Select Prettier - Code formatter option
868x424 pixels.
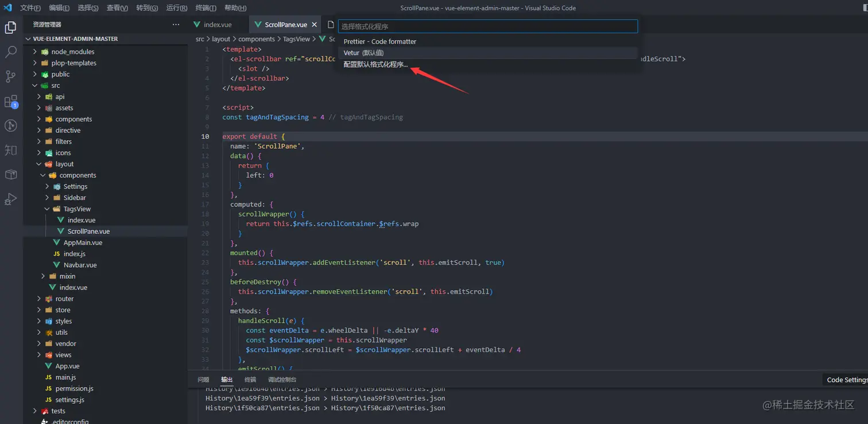click(x=488, y=41)
